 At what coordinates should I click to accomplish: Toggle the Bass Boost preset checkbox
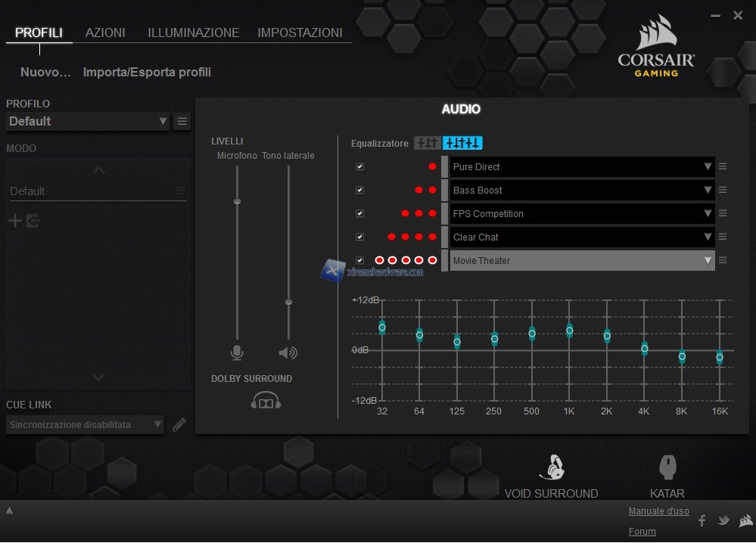tap(360, 191)
